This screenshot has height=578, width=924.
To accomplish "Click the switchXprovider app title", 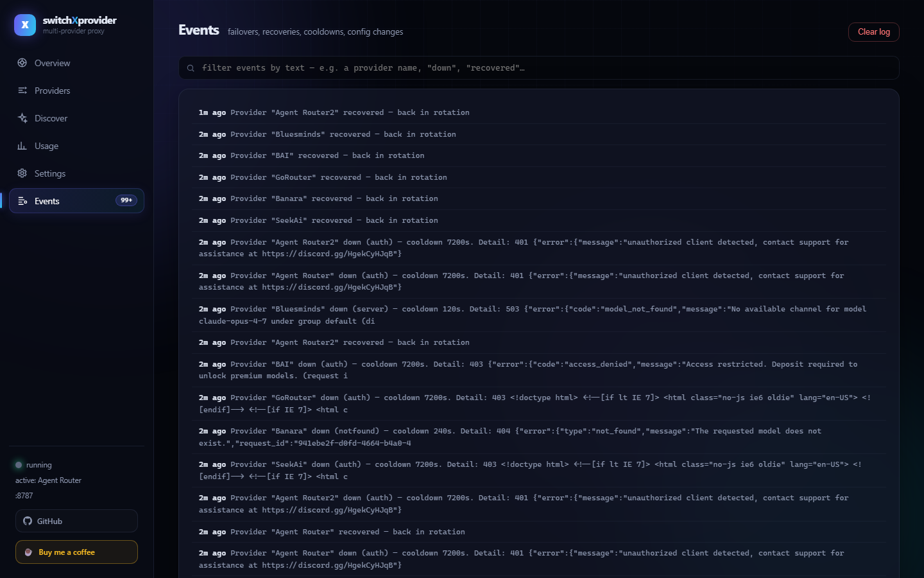I will click(x=80, y=21).
